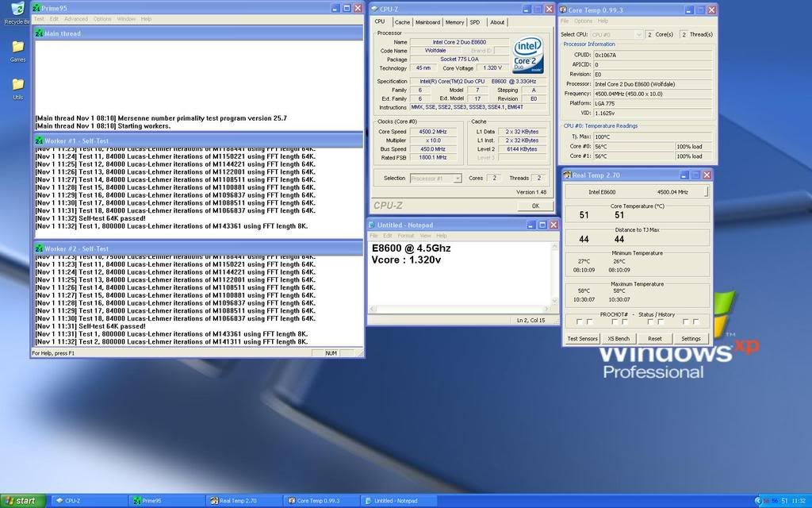Click the Core Temp title bar icon
Screen dimensions: 812x508
click(x=563, y=10)
